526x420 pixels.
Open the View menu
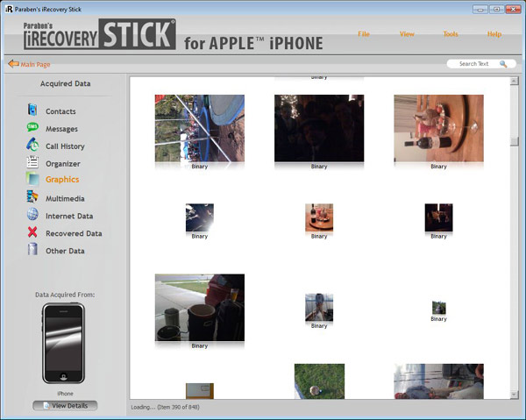click(407, 34)
